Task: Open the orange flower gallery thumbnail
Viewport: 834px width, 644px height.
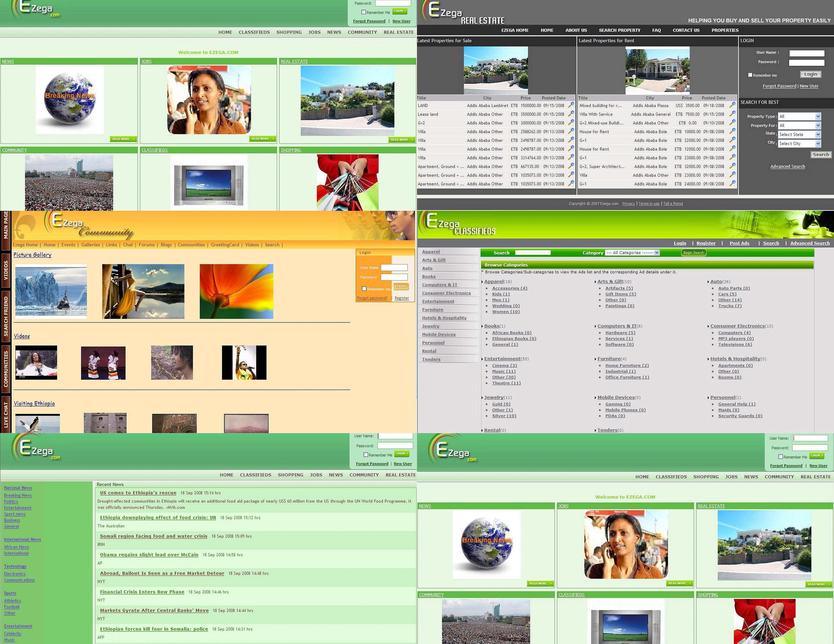Action: (x=236, y=291)
